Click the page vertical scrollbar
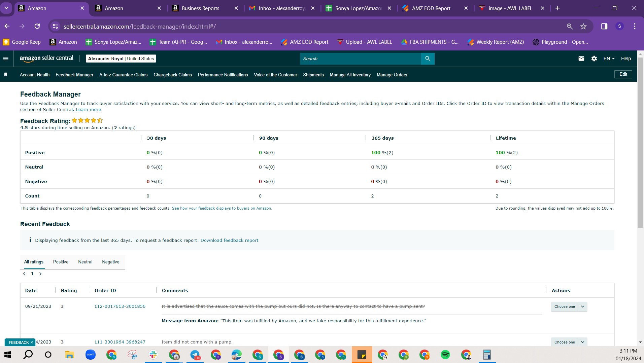The image size is (644, 363). (x=640, y=143)
